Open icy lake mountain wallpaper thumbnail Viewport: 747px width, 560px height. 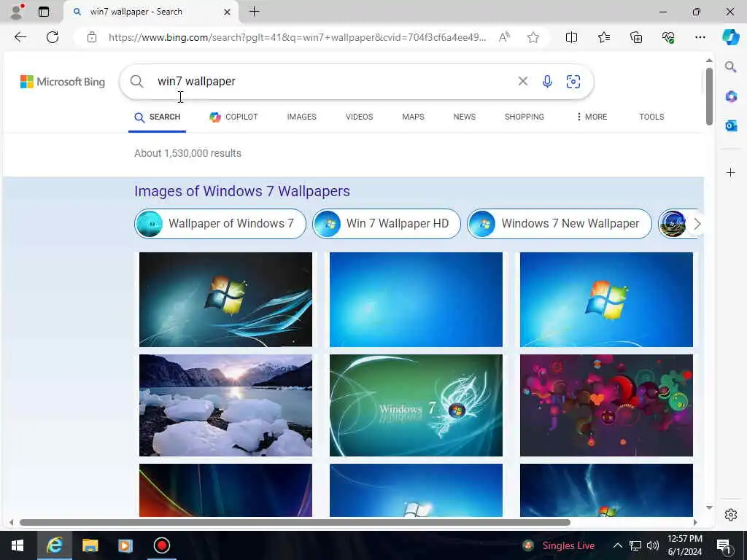226,405
